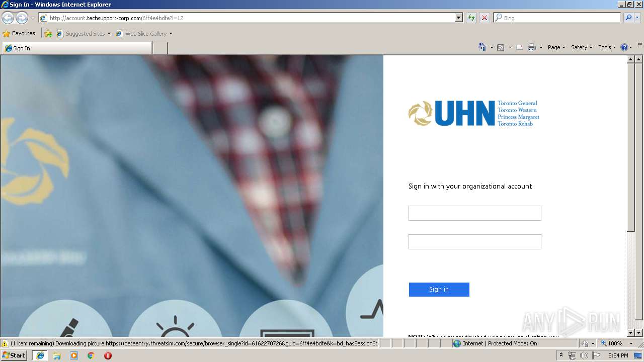Open the Chrome taskbar icon
Image resolution: width=644 pixels, height=362 pixels.
point(91,355)
